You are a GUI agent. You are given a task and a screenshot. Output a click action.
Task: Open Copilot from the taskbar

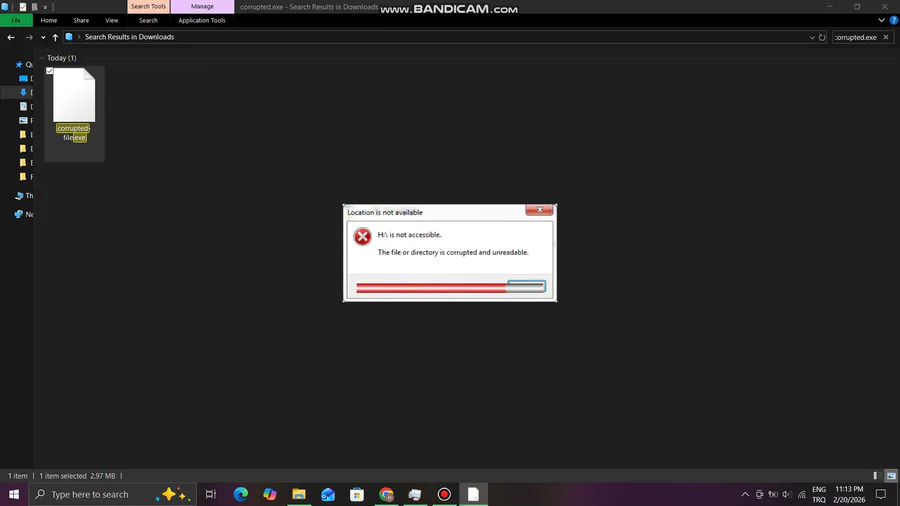[270, 494]
